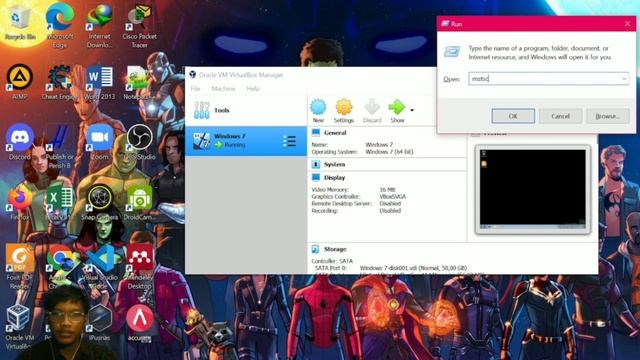Click the VirtualBox Manager title bar icon

[x=192, y=75]
